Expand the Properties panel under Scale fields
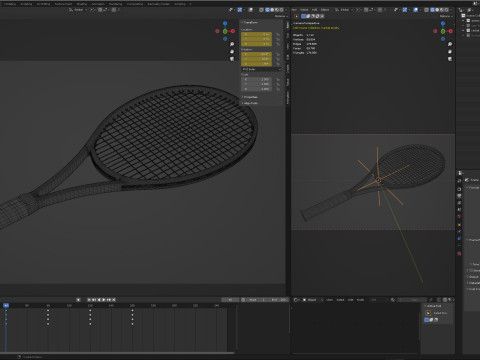The image size is (480, 360). tap(250, 97)
